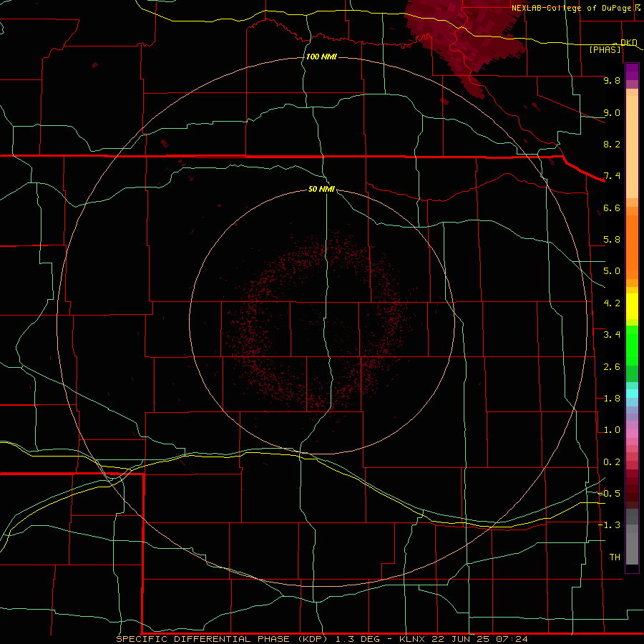Pick the dark purple swatch atop color bar
644x644 pixels.
632,69
